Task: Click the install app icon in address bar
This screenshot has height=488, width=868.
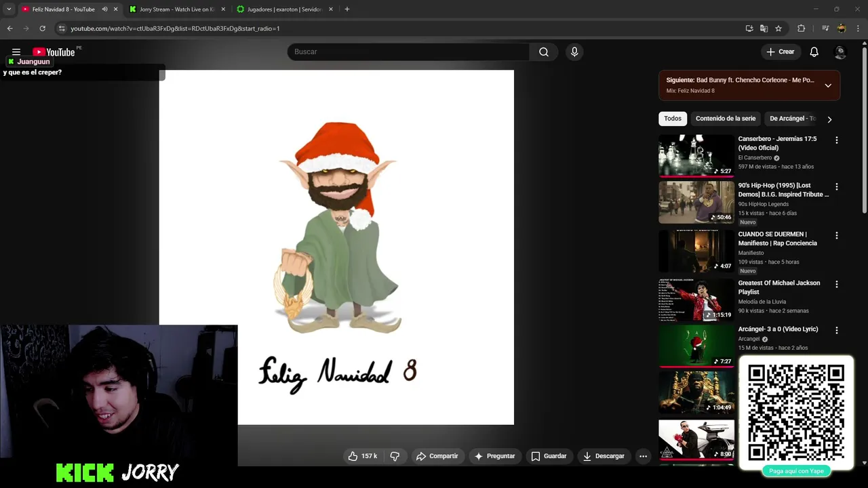Action: [x=749, y=28]
